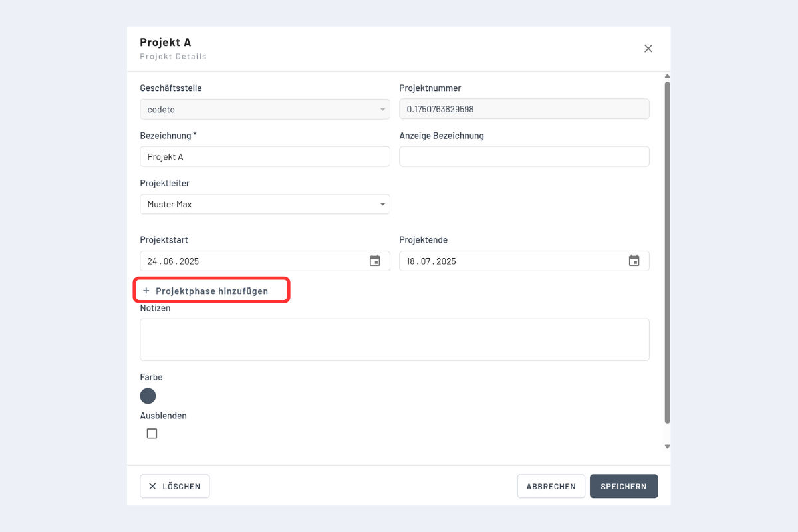
Task: Open the Projektende calendar picker icon
Action: point(634,261)
